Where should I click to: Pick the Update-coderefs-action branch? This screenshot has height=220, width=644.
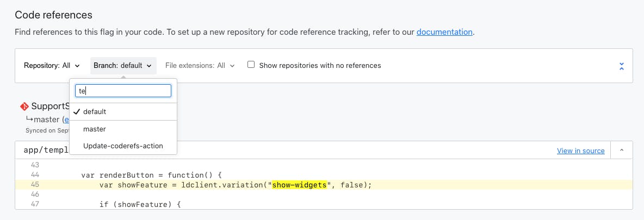tap(123, 146)
